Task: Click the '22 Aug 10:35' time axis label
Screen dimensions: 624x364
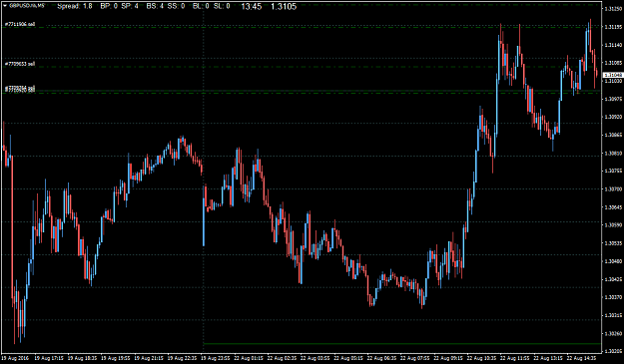Action: point(481,358)
